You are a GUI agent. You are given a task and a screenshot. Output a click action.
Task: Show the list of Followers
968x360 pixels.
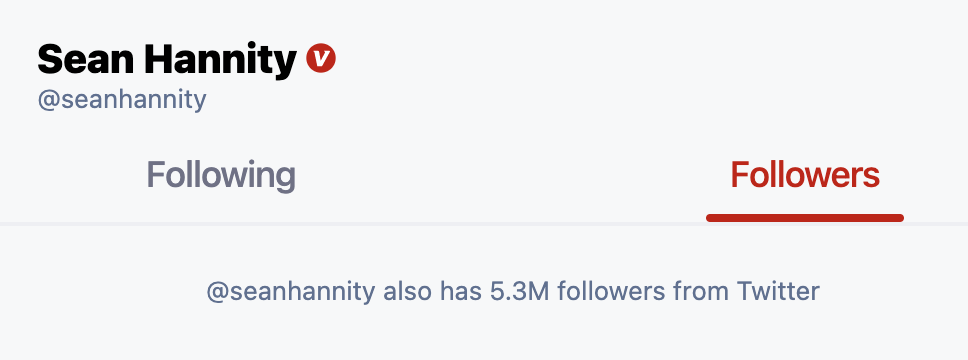[805, 175]
